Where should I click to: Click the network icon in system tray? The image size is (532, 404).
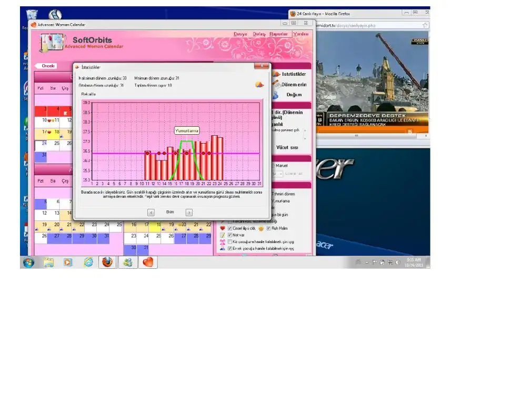390,262
